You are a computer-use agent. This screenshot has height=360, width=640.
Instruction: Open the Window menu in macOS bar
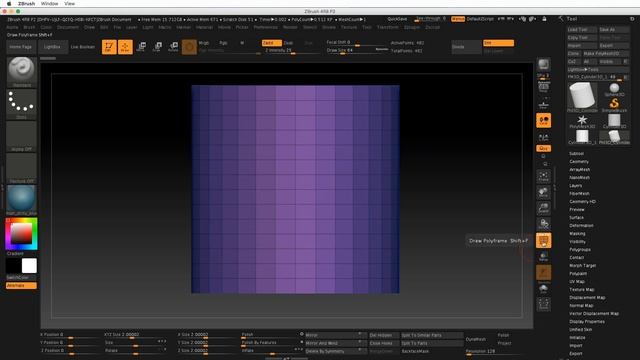pyautogui.click(x=49, y=3)
